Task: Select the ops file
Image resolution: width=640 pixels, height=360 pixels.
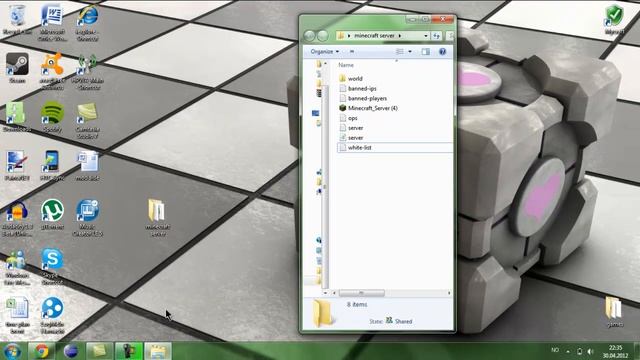Action: pos(348,118)
